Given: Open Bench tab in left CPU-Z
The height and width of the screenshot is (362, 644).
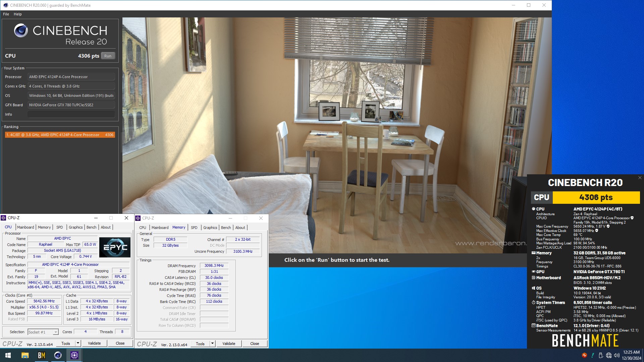Looking at the screenshot, I should tap(91, 227).
